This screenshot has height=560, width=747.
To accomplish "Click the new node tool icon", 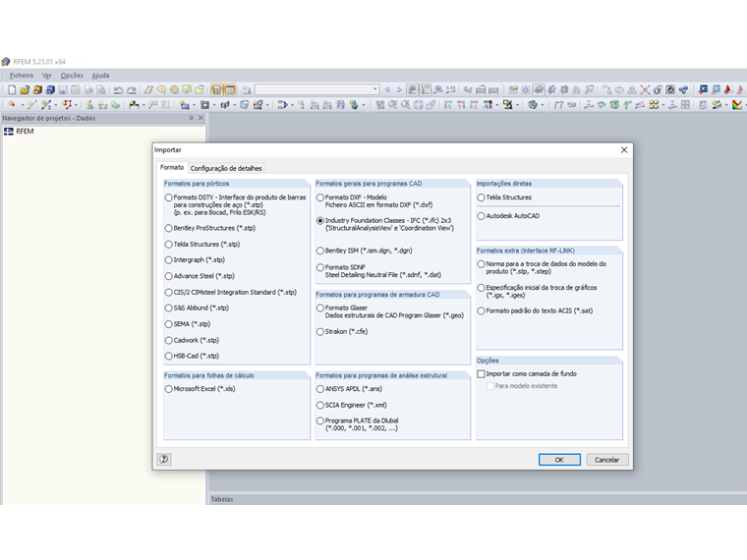I will point(12,105).
